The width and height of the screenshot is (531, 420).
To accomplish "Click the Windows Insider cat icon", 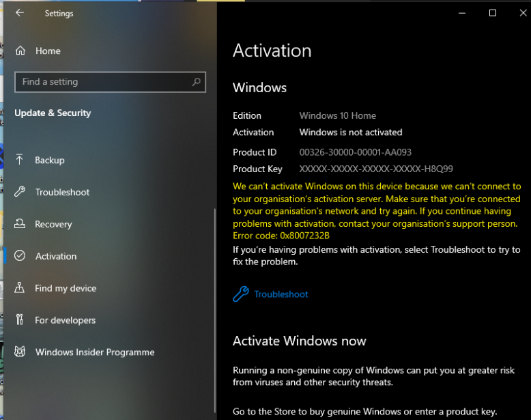I will pos(20,352).
